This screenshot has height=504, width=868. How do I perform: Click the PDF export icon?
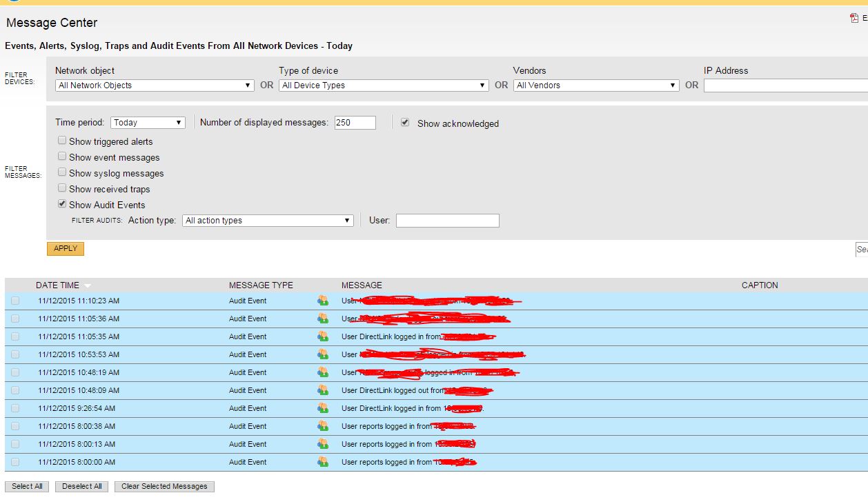click(854, 19)
